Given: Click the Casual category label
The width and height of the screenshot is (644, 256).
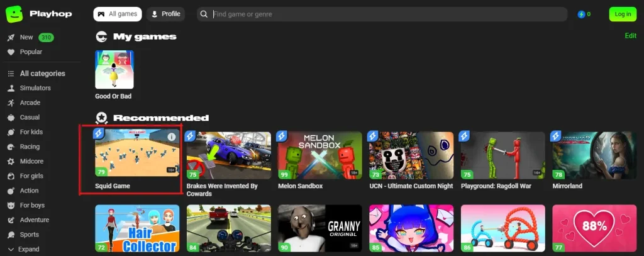Looking at the screenshot, I should point(30,118).
